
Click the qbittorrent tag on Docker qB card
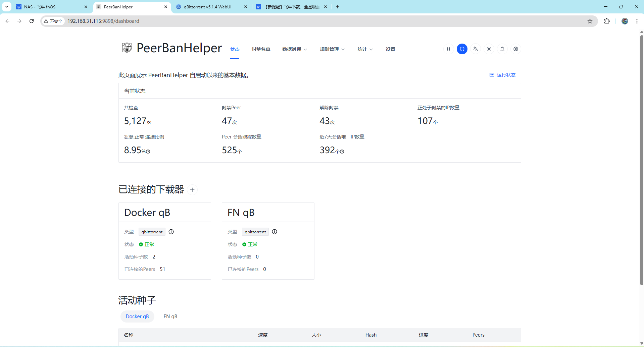click(x=152, y=232)
